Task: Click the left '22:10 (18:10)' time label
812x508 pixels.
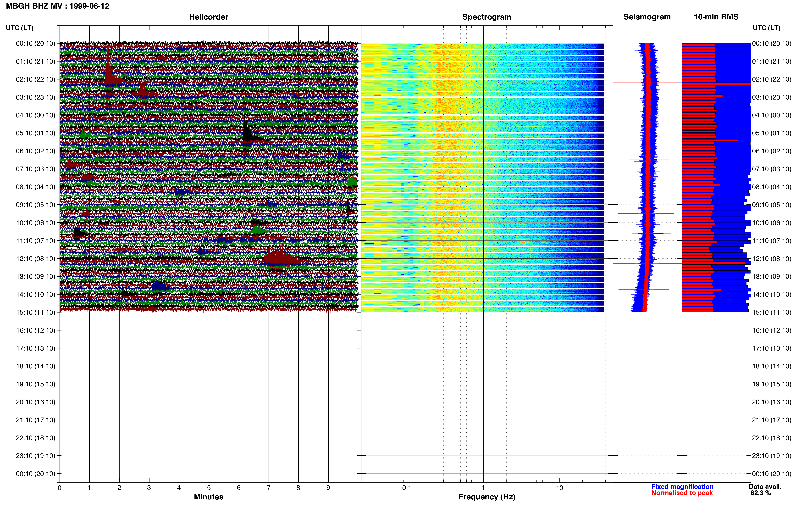Action: click(x=36, y=438)
